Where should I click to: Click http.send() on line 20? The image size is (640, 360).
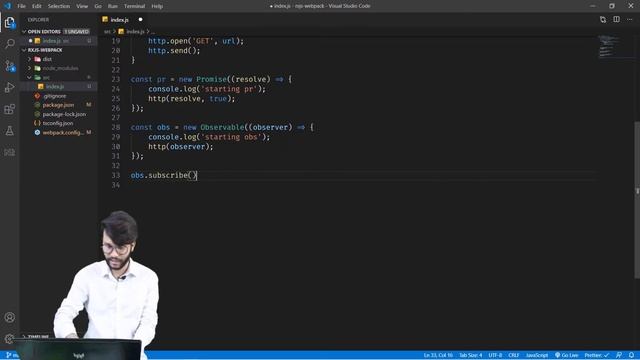pos(174,51)
